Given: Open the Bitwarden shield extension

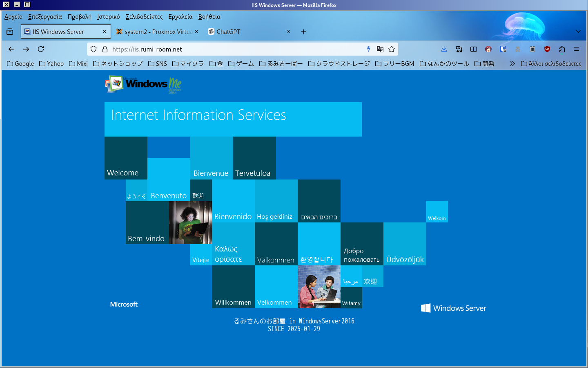Looking at the screenshot, I should (503, 49).
